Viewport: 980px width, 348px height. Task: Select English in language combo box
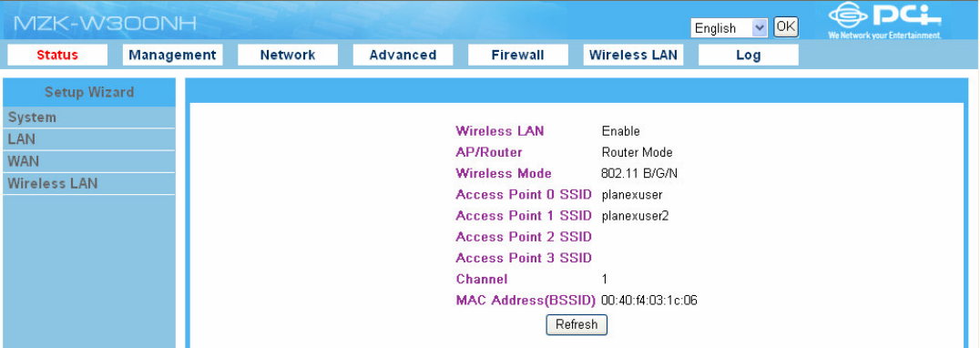(x=729, y=28)
